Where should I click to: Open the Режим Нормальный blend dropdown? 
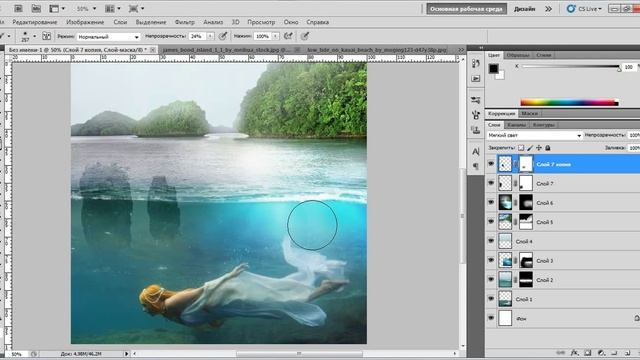(108, 37)
